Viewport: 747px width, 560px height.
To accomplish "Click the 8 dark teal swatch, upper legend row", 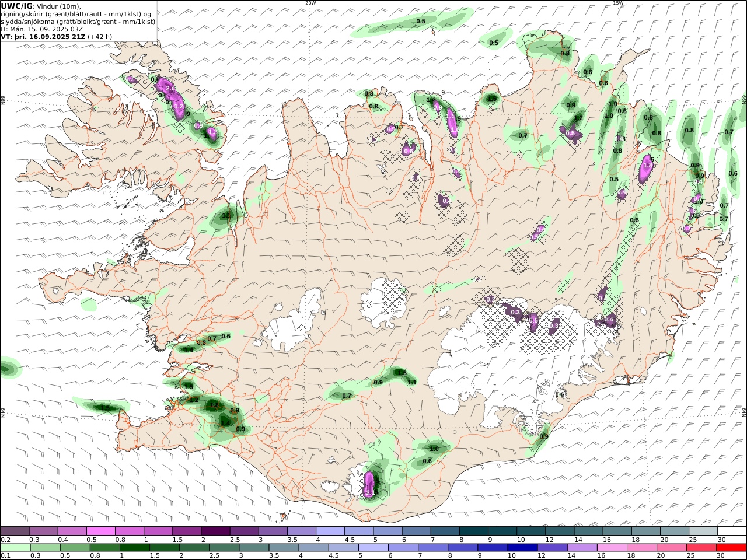I will click(473, 531).
